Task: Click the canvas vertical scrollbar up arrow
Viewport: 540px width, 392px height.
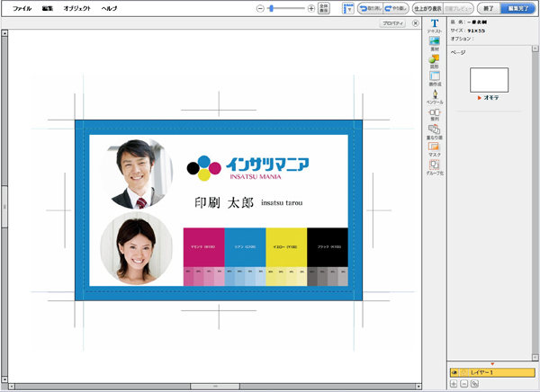Action: (x=4, y=33)
